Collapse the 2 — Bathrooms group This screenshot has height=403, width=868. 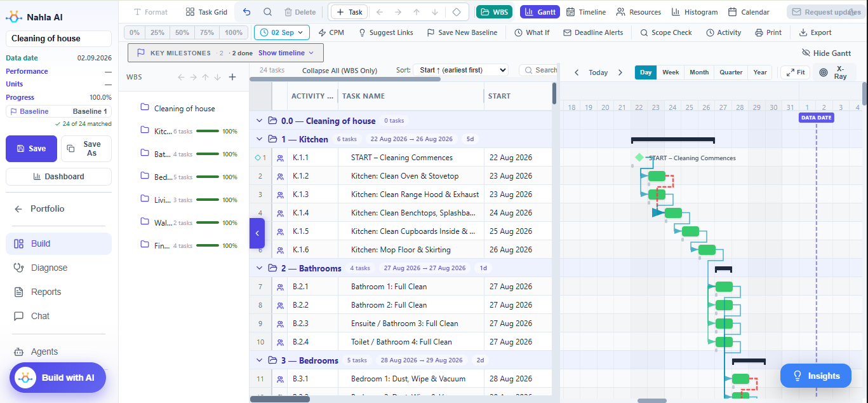pyautogui.click(x=259, y=268)
